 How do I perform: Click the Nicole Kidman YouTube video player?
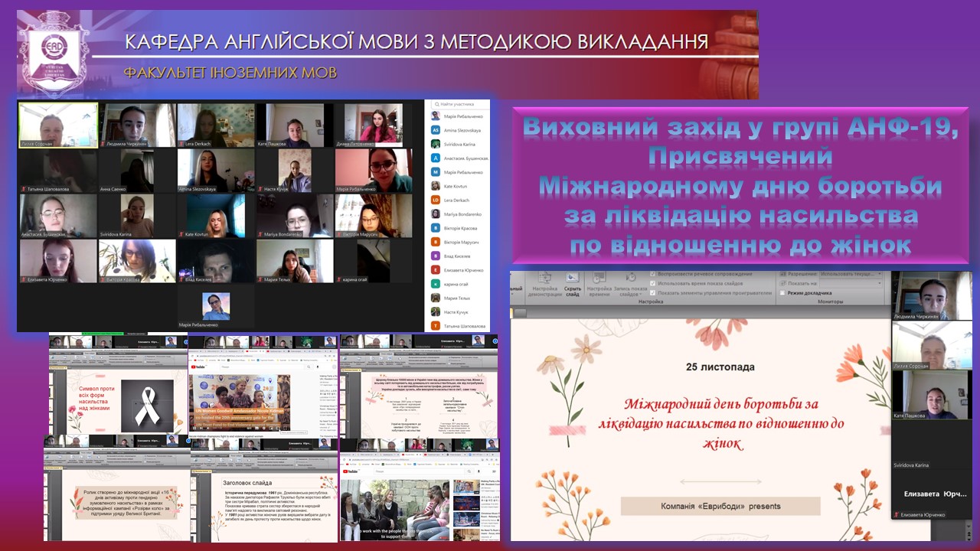tap(240, 403)
